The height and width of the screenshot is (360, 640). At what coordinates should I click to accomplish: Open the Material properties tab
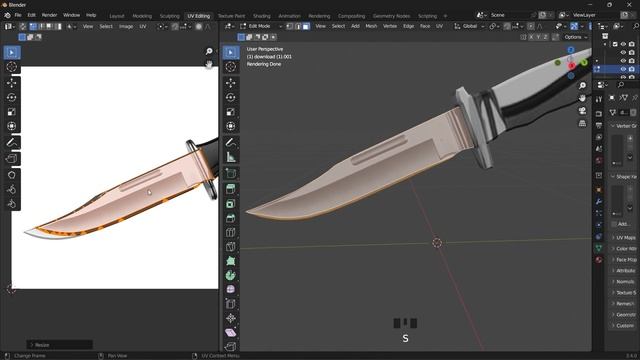(x=599, y=260)
